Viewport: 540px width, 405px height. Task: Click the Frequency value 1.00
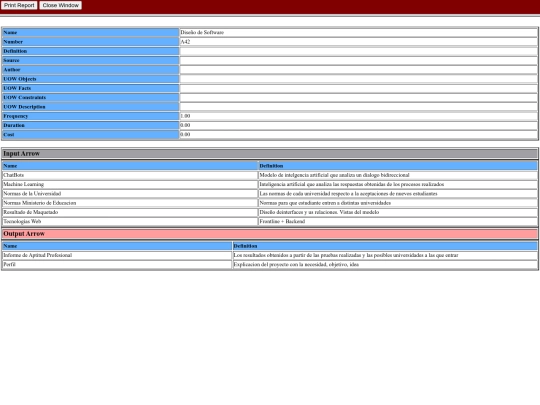point(185,116)
